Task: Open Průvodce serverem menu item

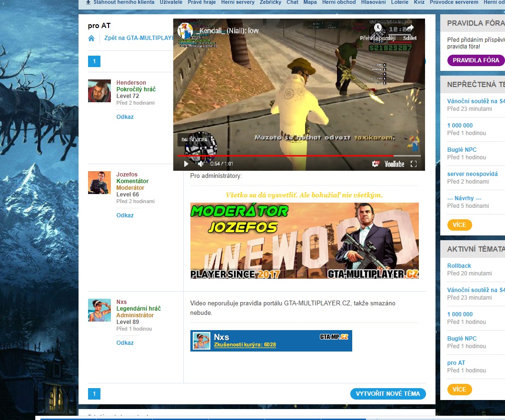Action: [454, 2]
